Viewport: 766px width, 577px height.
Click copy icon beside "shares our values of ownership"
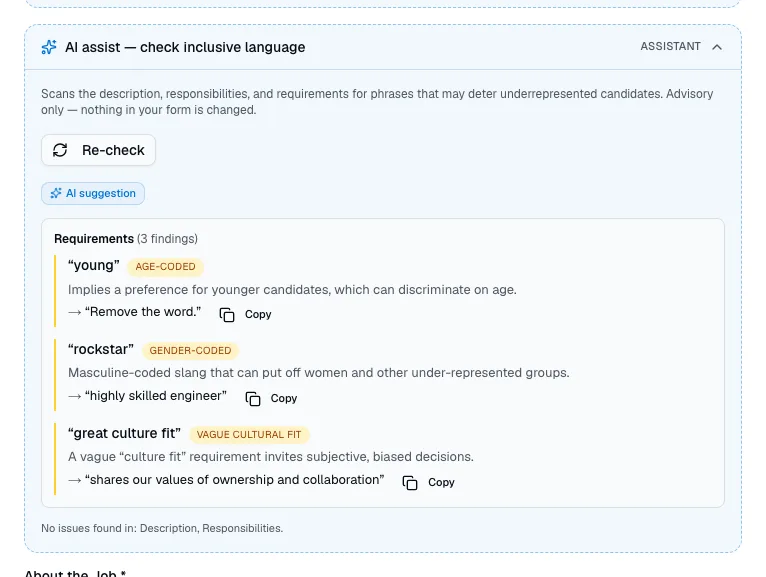[410, 483]
